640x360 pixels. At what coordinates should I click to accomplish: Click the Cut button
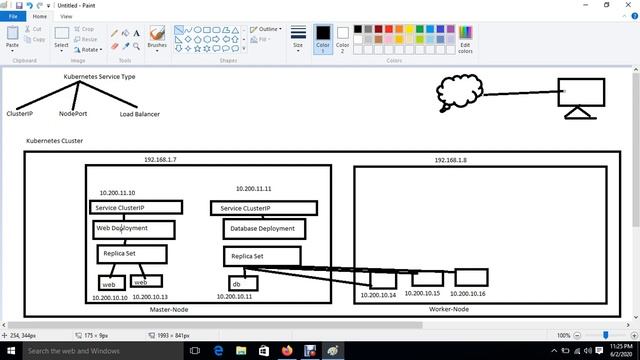coord(33,29)
